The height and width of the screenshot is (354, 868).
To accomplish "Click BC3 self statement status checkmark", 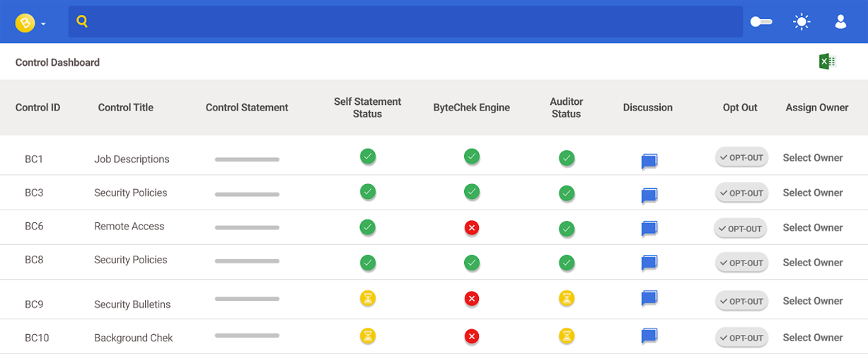I will [367, 191].
